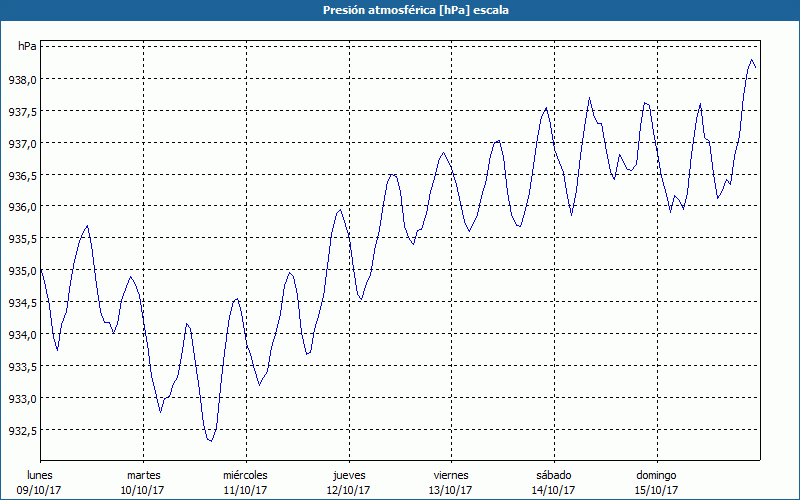Click the "miércoles" day label
Viewport: 800px width, 500px height.
point(245,474)
